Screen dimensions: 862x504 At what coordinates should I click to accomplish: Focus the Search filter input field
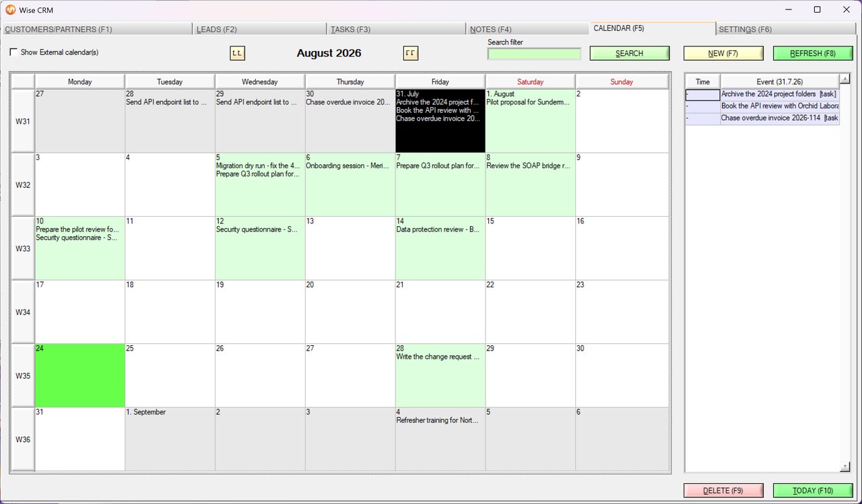pyautogui.click(x=534, y=54)
